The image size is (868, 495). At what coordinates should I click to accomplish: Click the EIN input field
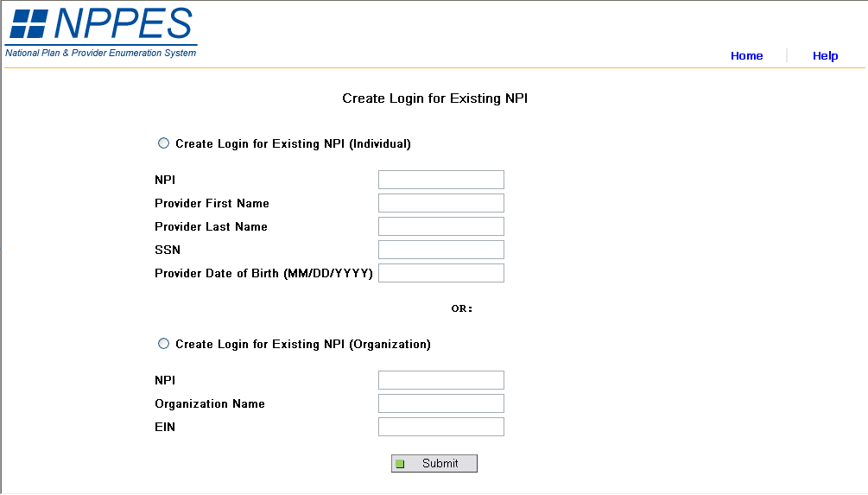pyautogui.click(x=441, y=427)
